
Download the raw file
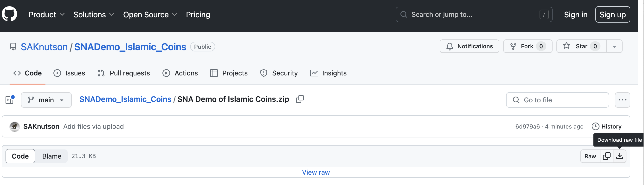(619, 156)
